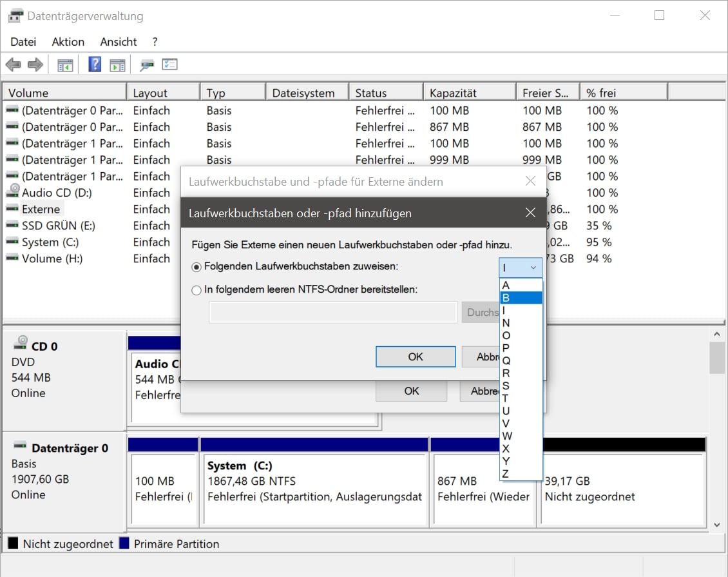Open the Aktion menu
728x577 pixels.
click(68, 42)
